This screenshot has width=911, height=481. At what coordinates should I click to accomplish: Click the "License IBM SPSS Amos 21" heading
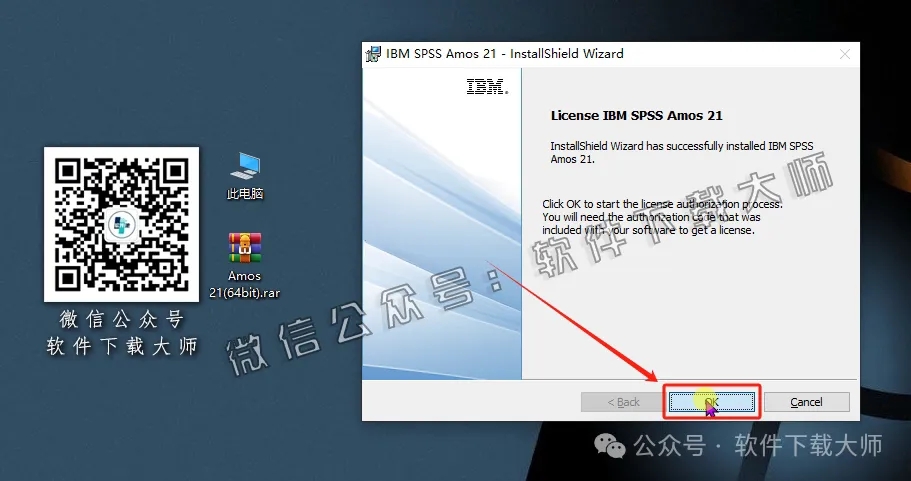[637, 115]
